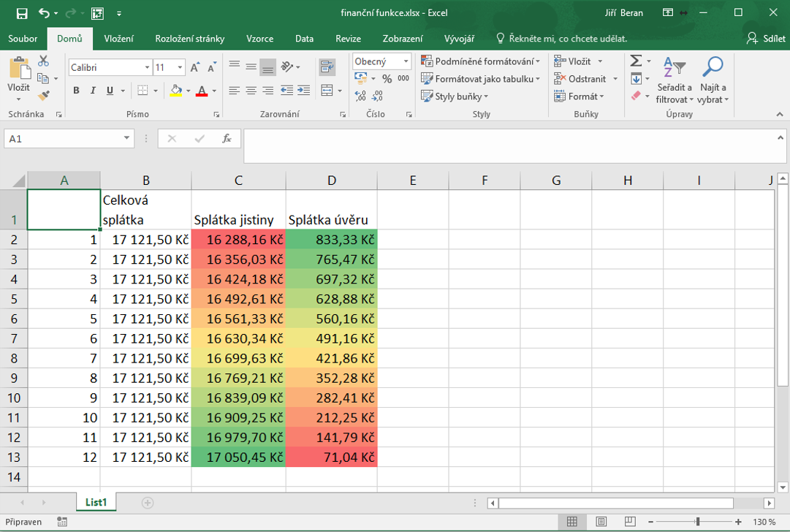
Task: Apply thousands separator 000 style
Action: pos(403,79)
